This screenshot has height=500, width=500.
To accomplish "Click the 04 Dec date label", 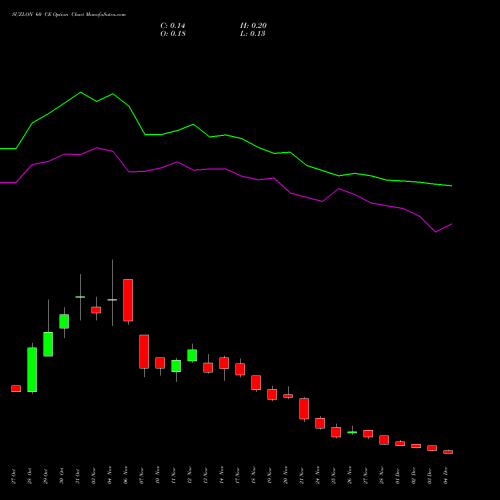I will (x=446, y=476).
